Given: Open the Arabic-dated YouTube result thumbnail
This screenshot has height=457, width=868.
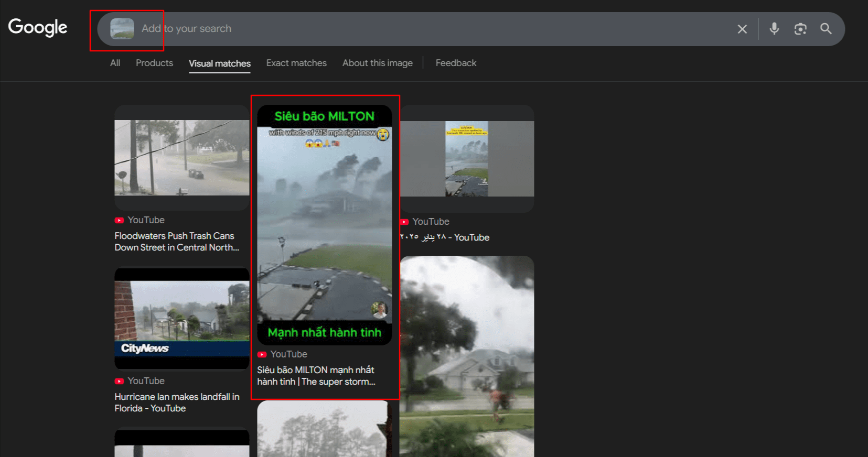Looking at the screenshot, I should pyautogui.click(x=467, y=159).
